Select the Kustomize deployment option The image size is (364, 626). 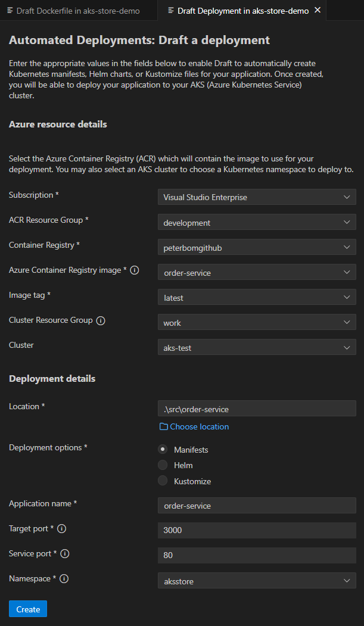(163, 481)
